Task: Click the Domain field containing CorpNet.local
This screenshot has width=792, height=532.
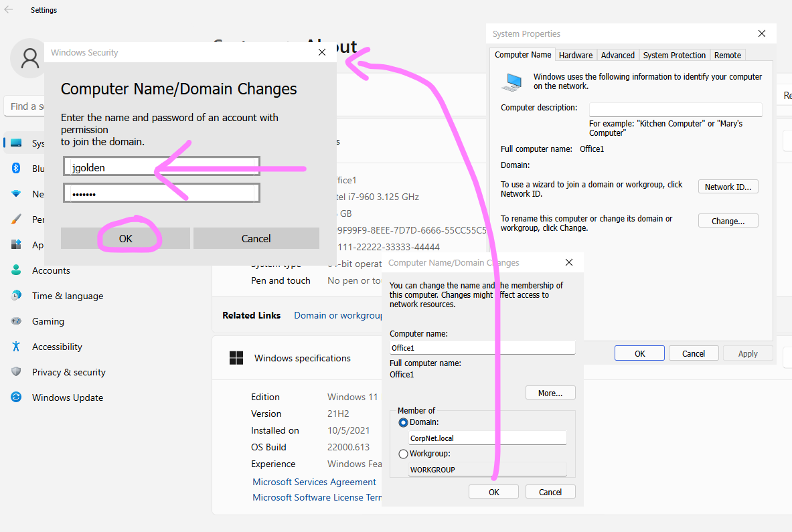Action: [x=487, y=438]
